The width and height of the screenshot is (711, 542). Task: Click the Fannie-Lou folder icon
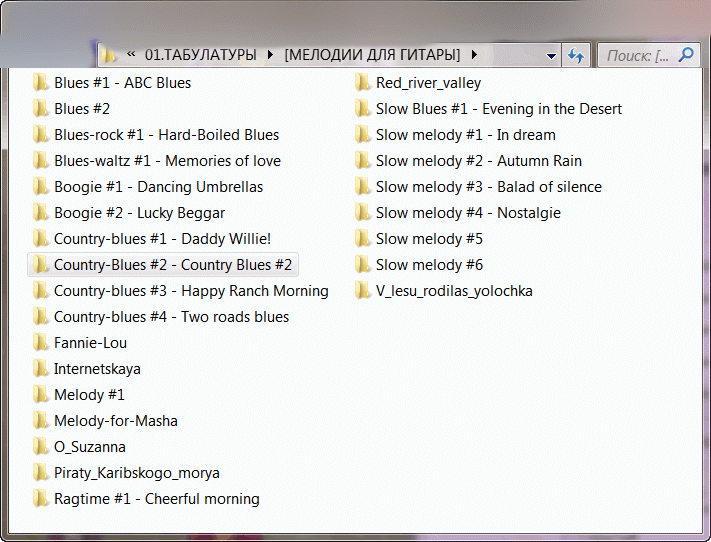[40, 342]
